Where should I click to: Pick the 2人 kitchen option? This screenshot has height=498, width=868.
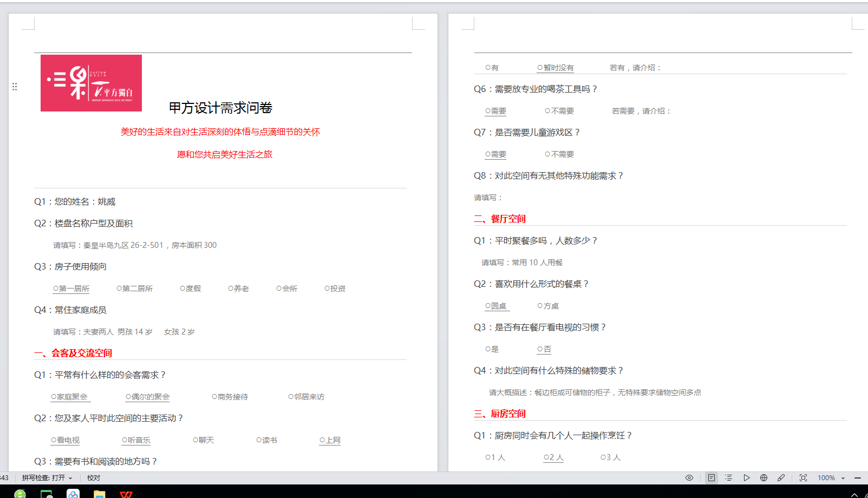[554, 457]
